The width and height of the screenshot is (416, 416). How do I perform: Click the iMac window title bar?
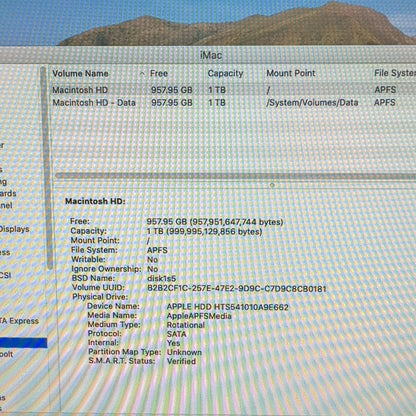tap(211, 55)
